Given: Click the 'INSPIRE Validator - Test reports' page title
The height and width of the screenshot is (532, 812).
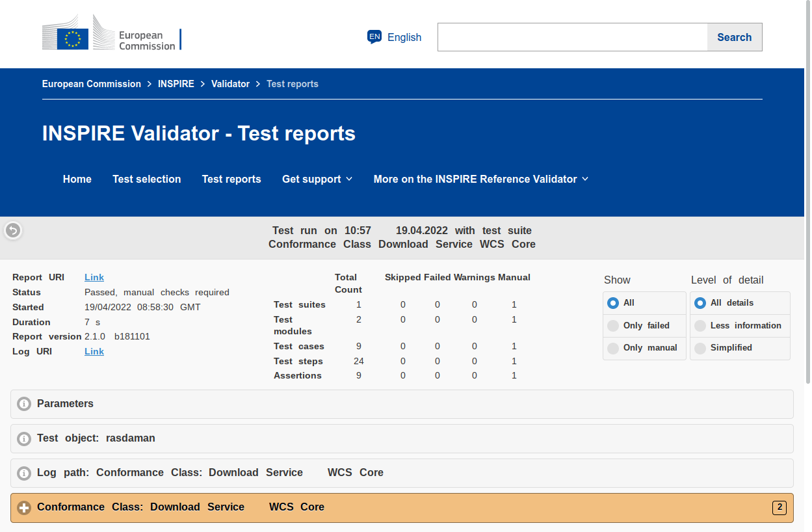Looking at the screenshot, I should click(x=199, y=133).
